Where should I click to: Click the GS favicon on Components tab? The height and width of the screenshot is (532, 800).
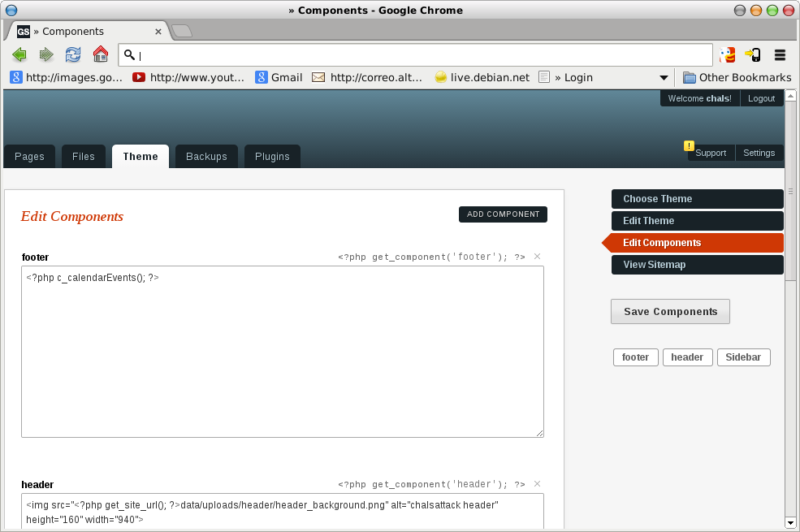pyautogui.click(x=24, y=32)
